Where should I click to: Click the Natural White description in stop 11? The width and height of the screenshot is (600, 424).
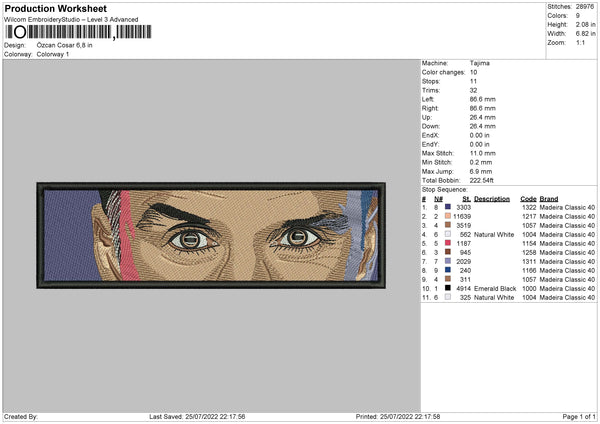pyautogui.click(x=494, y=297)
